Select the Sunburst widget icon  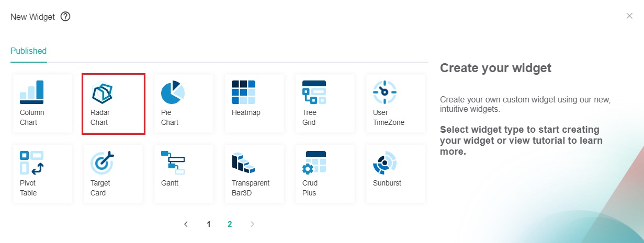pyautogui.click(x=385, y=163)
